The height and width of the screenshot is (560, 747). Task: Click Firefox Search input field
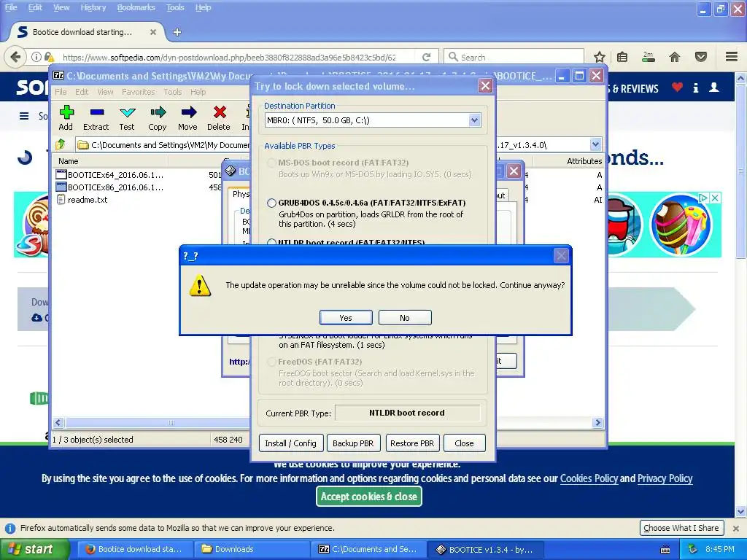tap(514, 57)
